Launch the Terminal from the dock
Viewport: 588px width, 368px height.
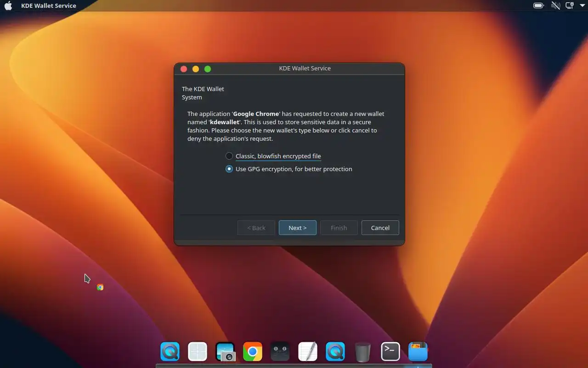point(390,352)
